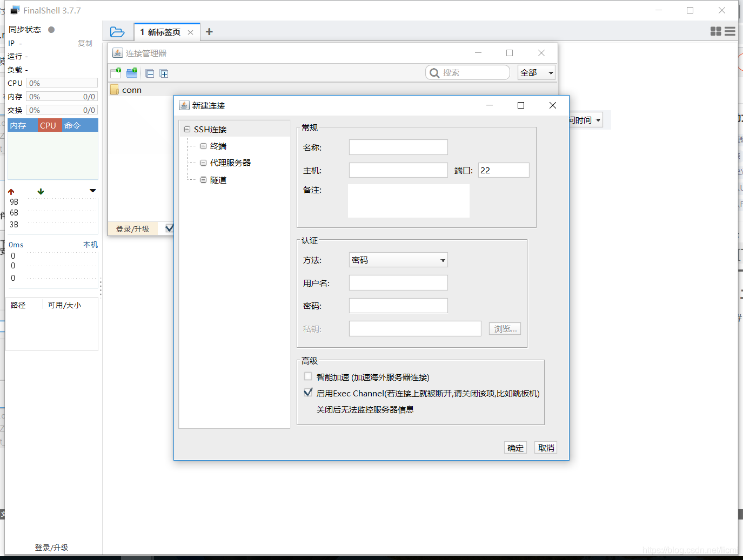743x560 pixels.
Task: Click 登录/升级 at sidebar bottom
Action: tap(51, 548)
